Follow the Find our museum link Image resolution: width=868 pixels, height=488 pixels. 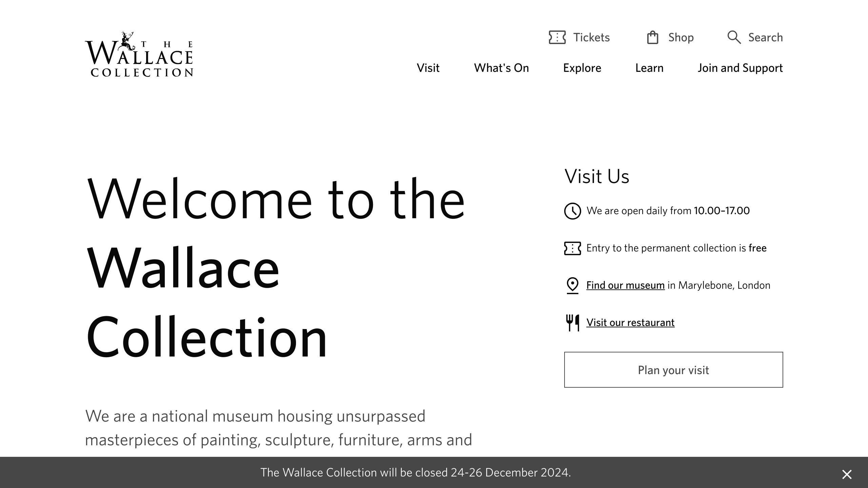[x=625, y=285]
